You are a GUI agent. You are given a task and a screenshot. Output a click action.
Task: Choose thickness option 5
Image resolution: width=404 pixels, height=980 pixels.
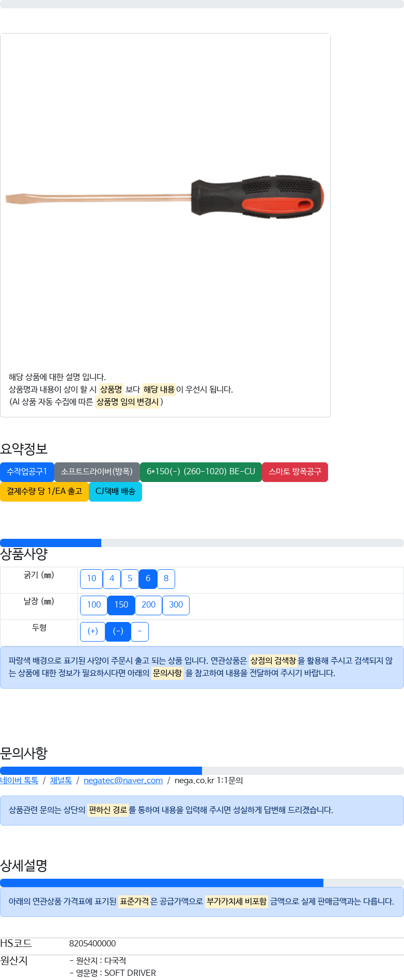click(x=130, y=579)
